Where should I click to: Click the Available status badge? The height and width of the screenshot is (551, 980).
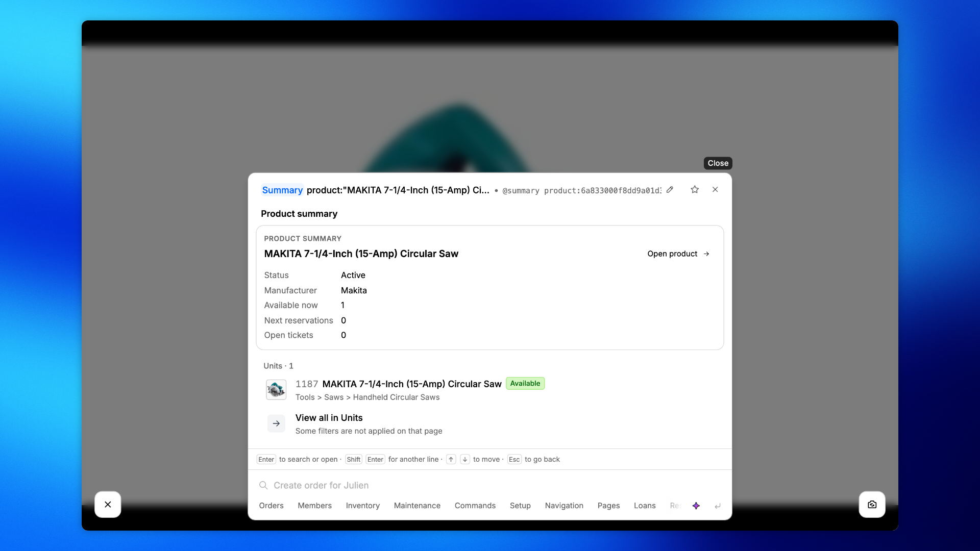tap(525, 384)
